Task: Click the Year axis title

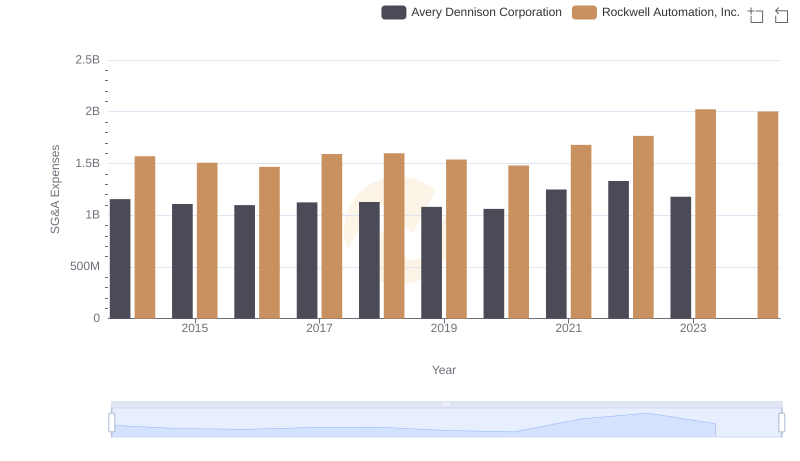Action: click(444, 370)
